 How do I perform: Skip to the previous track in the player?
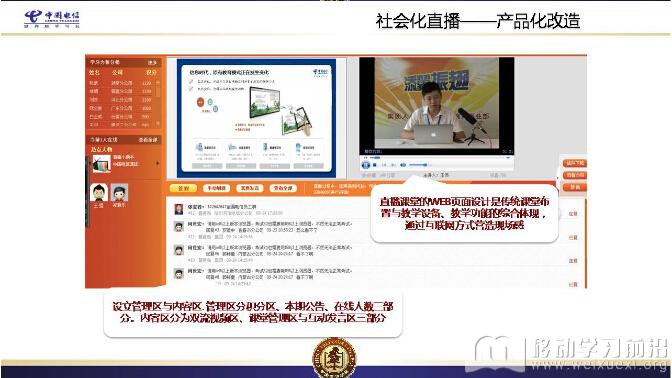[x=384, y=165]
